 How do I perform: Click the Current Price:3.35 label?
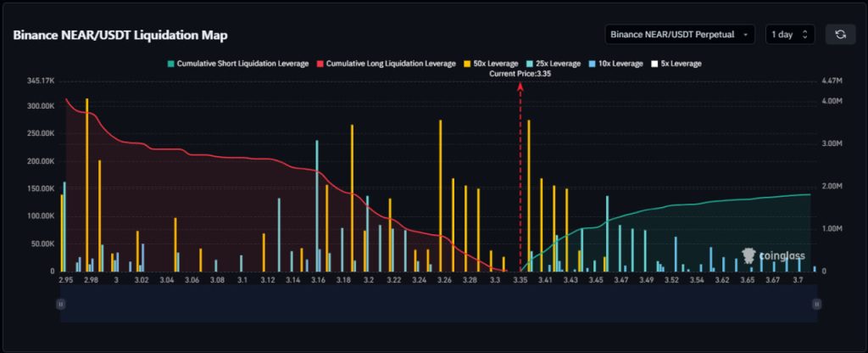click(x=520, y=74)
